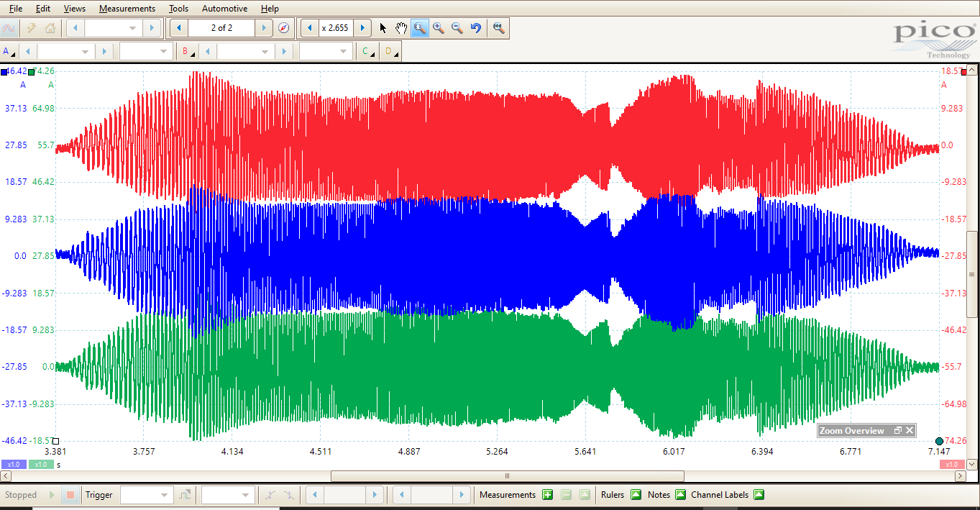Click the Add Measurement plus icon
Viewport: 980px width, 510px height.
coord(547,495)
